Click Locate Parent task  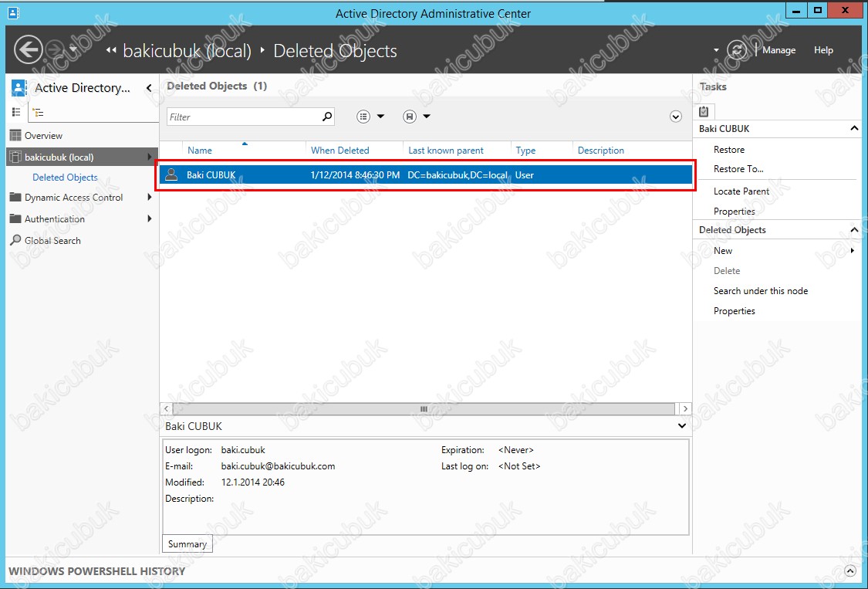[741, 191]
